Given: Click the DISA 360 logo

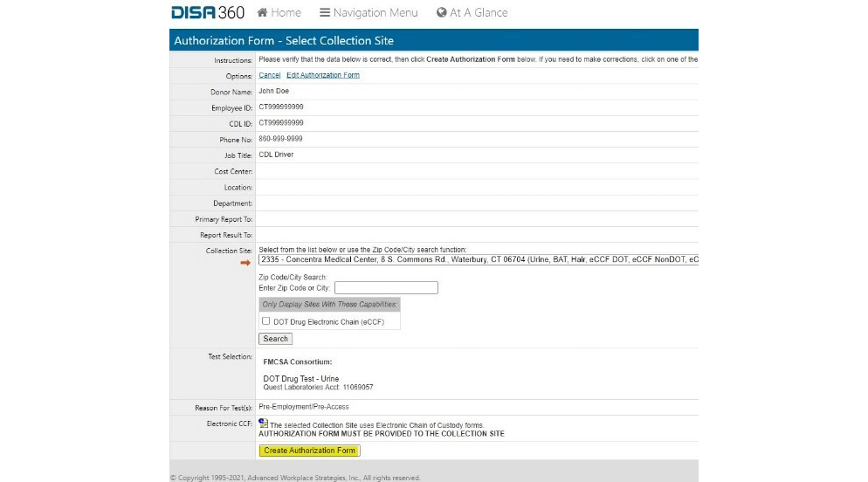Looking at the screenshot, I should click(x=208, y=12).
